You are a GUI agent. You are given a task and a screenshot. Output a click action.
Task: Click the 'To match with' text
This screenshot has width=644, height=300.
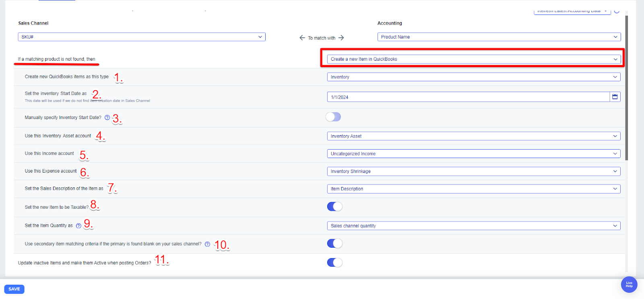pos(322,38)
